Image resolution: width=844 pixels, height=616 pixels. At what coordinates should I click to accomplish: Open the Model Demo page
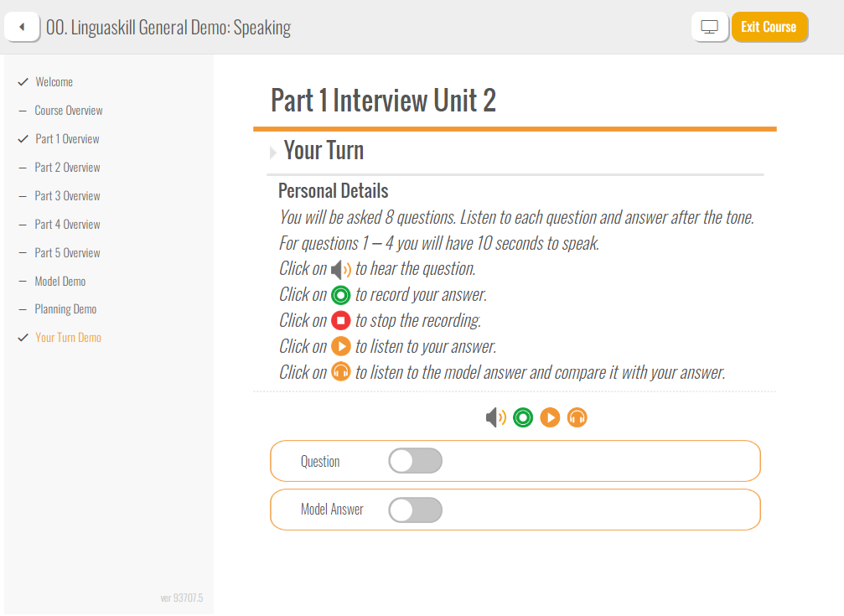coord(60,282)
